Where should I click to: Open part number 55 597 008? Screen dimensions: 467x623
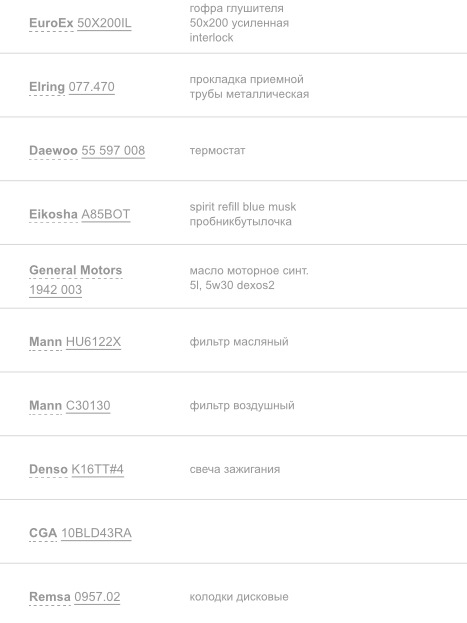point(113,151)
